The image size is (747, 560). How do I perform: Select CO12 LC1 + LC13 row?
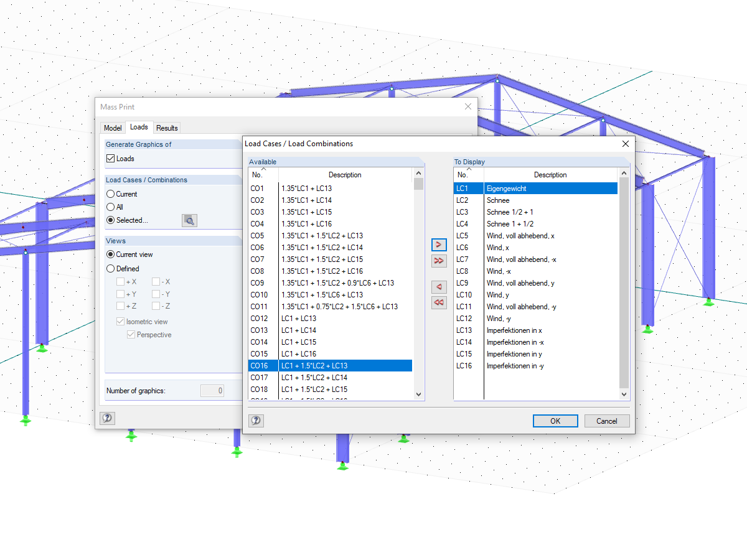tap(330, 319)
